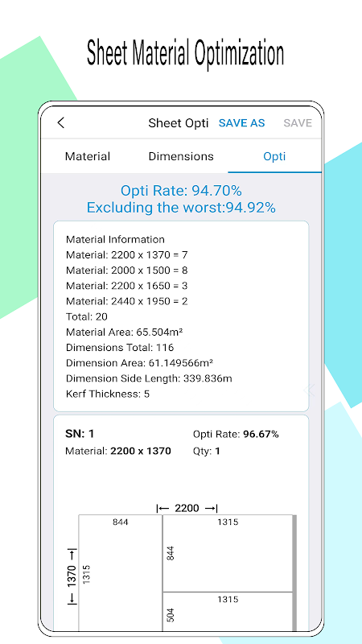This screenshot has width=362, height=644.
Task: Select the 1315 x 844 upper right piece
Action: point(228,553)
